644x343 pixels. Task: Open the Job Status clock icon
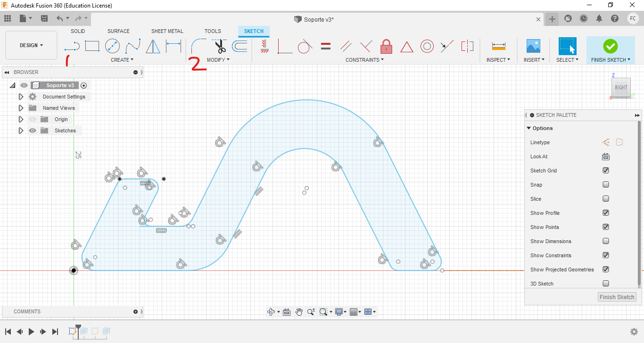[584, 18]
